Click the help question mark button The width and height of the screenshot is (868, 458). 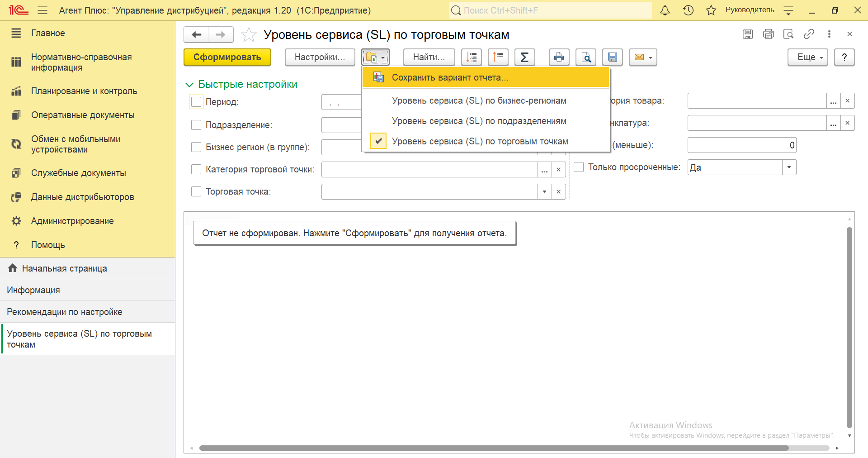[844, 57]
